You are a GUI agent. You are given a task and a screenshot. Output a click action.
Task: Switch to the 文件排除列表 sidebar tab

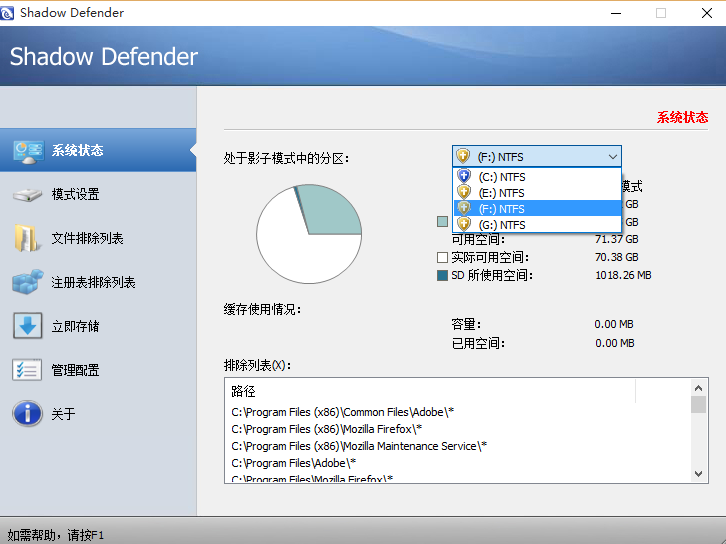(x=88, y=239)
